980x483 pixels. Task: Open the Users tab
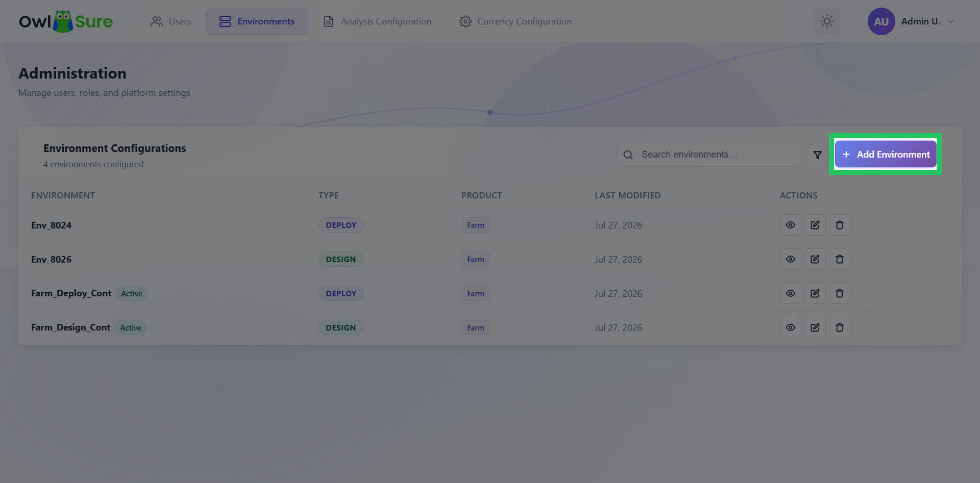click(x=170, y=21)
